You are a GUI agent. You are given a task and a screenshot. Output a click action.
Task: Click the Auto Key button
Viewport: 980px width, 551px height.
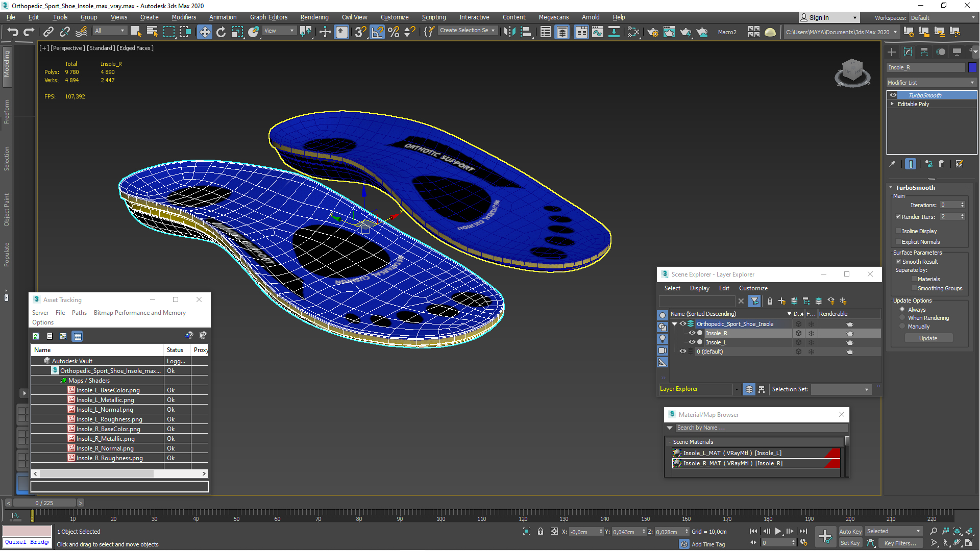coord(850,531)
